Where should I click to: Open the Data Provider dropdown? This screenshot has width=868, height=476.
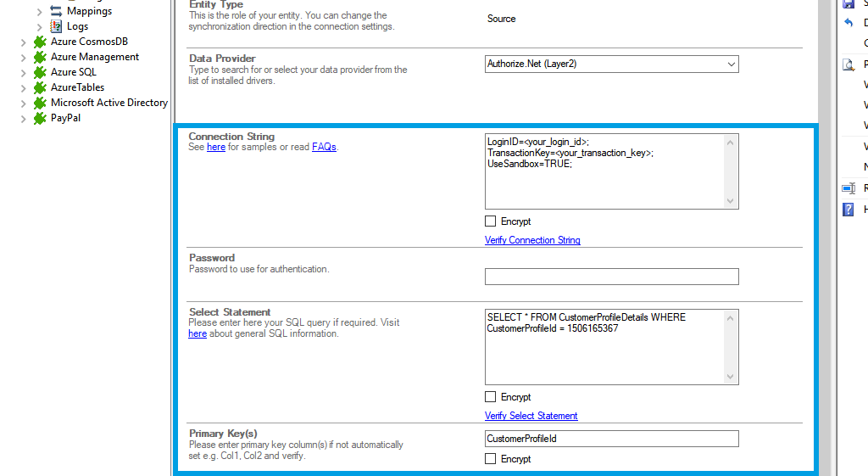[x=731, y=64]
